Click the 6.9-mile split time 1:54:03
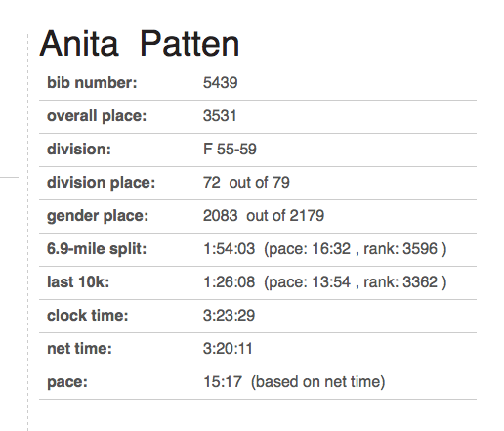The height and width of the screenshot is (431, 504). [230, 249]
